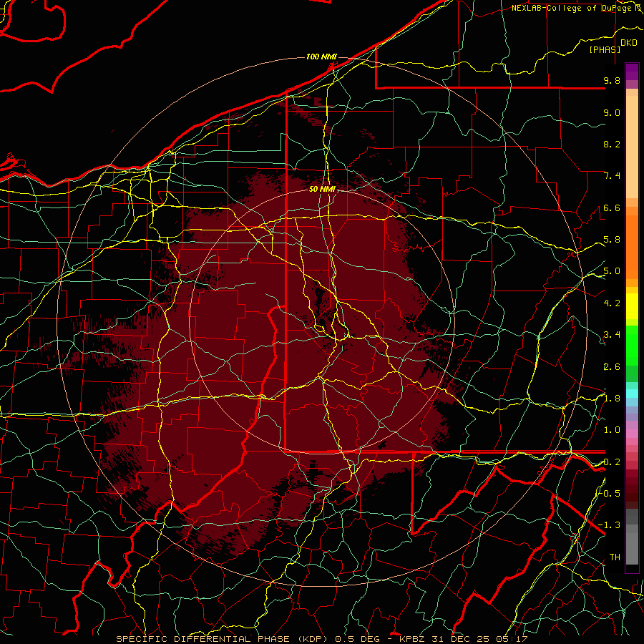Click the 9.0 value on the color scale
Screen dimensions: 644x644
click(x=612, y=113)
